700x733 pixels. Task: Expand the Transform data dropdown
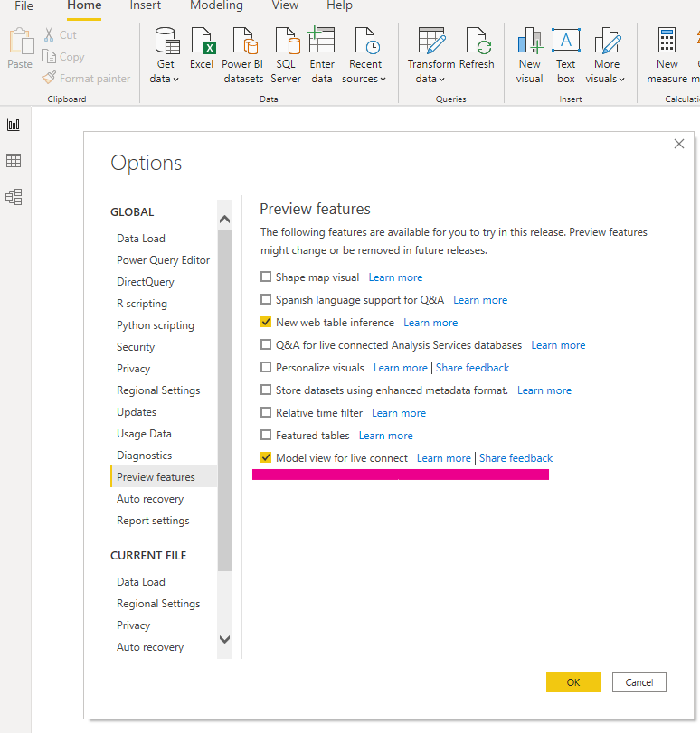(441, 79)
